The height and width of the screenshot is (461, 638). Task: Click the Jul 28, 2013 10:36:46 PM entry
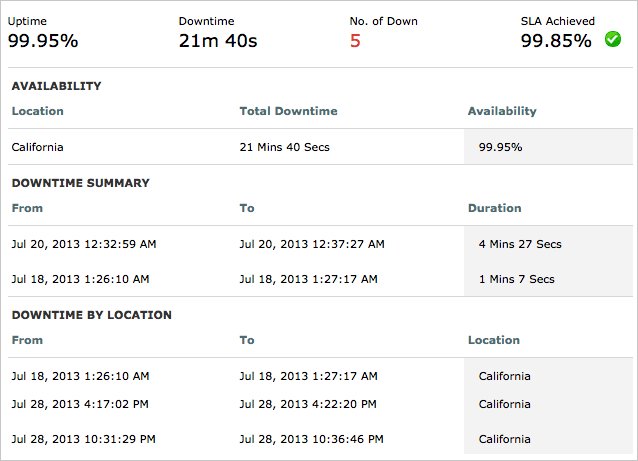point(312,439)
